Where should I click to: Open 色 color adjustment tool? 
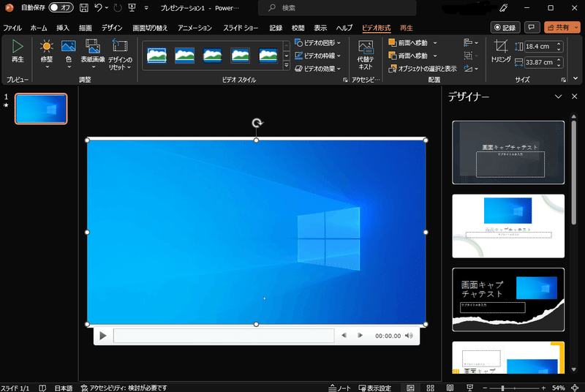tap(69, 54)
